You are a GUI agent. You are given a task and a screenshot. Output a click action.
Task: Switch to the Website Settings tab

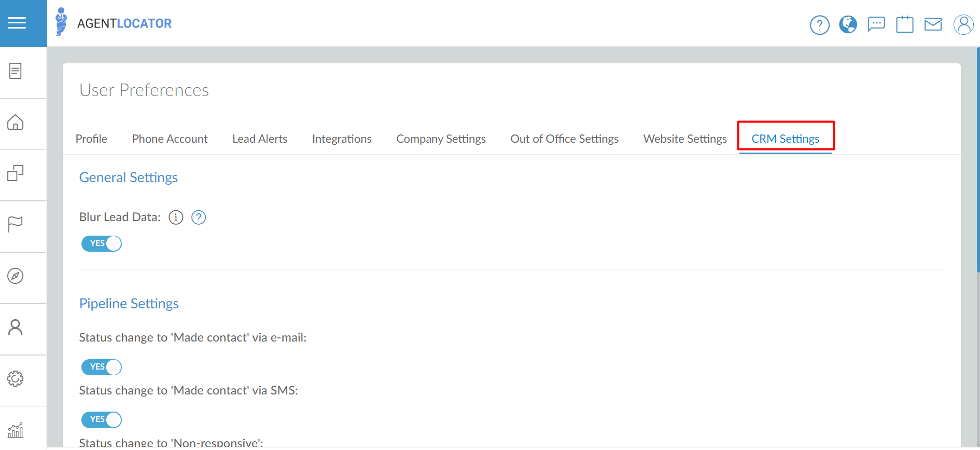click(x=685, y=139)
